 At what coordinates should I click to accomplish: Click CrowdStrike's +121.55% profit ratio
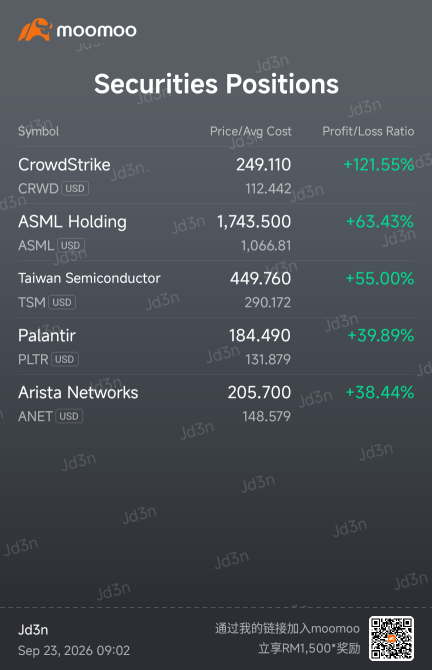(x=379, y=165)
